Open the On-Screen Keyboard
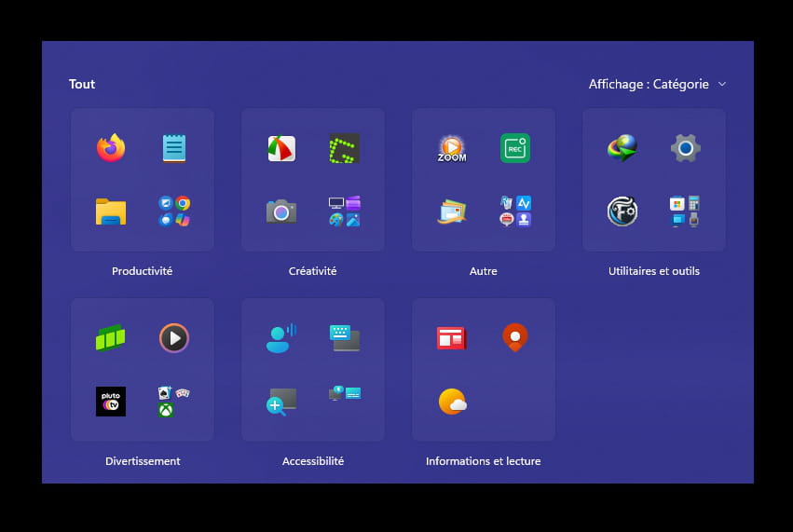Viewport: 793px width, 532px height. [x=344, y=337]
